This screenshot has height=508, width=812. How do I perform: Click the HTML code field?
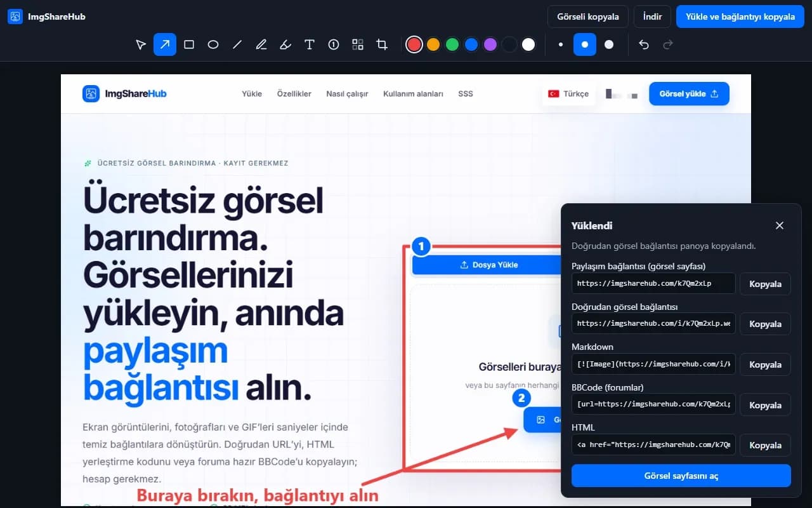coord(653,444)
